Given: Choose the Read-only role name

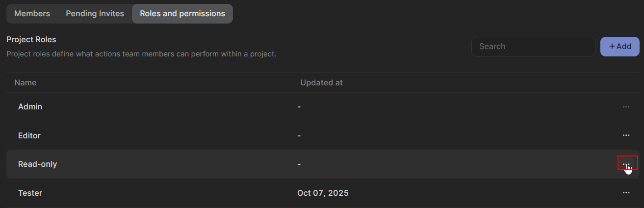Looking at the screenshot, I should [x=38, y=164].
